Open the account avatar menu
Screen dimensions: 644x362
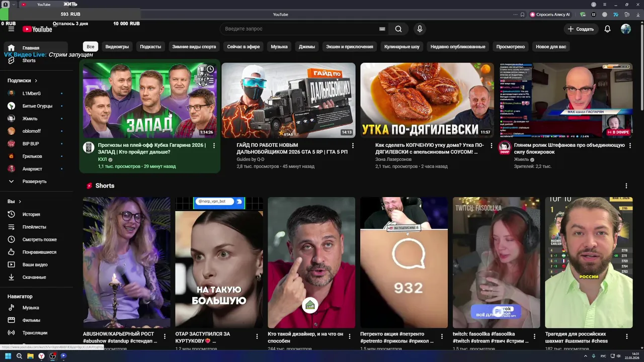tap(626, 29)
